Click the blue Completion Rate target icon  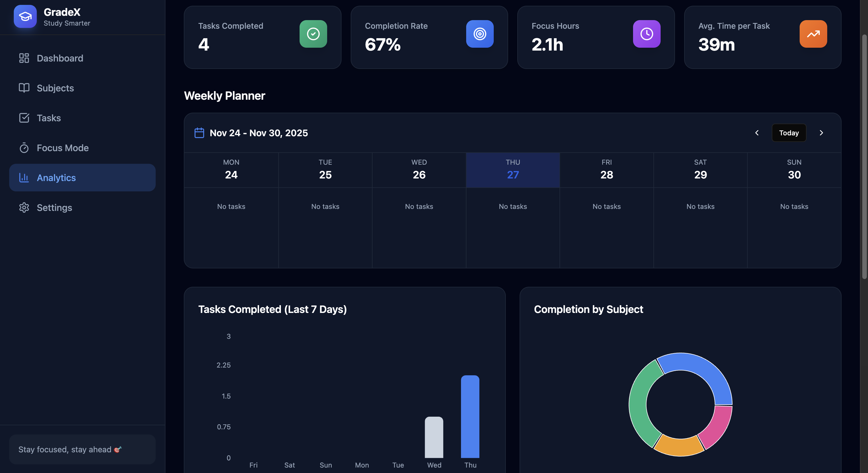tap(479, 34)
